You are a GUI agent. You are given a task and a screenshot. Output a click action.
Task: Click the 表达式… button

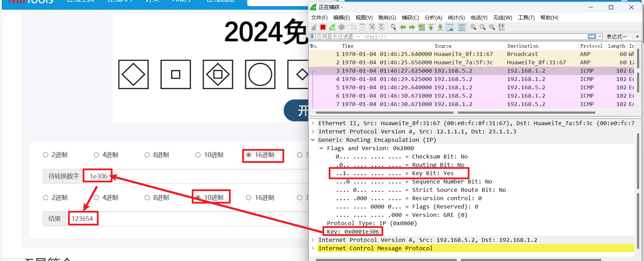tap(617, 36)
